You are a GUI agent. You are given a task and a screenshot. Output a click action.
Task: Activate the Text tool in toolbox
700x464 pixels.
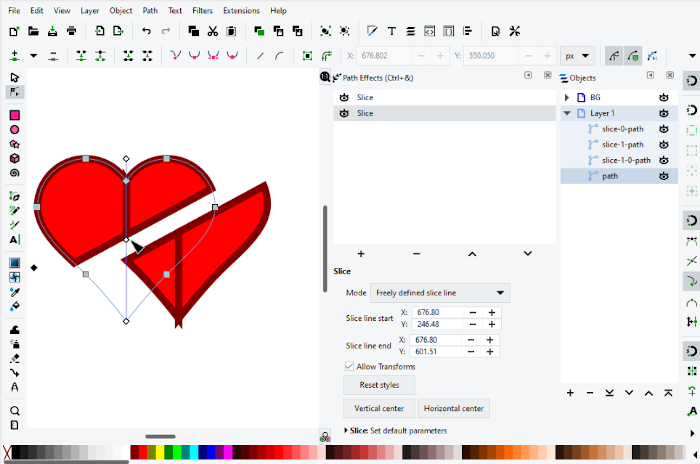click(x=15, y=240)
